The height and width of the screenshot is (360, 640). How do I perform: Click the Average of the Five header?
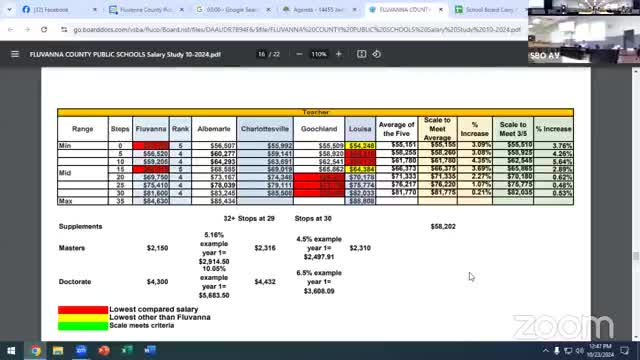point(396,129)
